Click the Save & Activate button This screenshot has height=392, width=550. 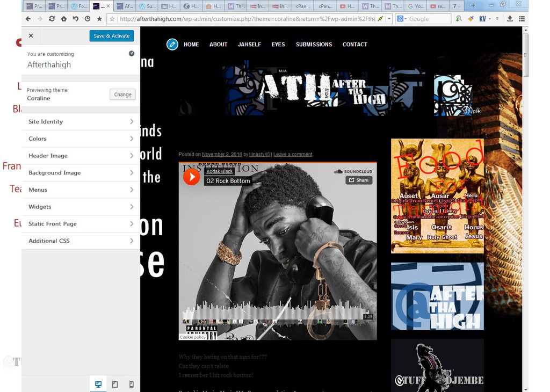click(x=112, y=36)
